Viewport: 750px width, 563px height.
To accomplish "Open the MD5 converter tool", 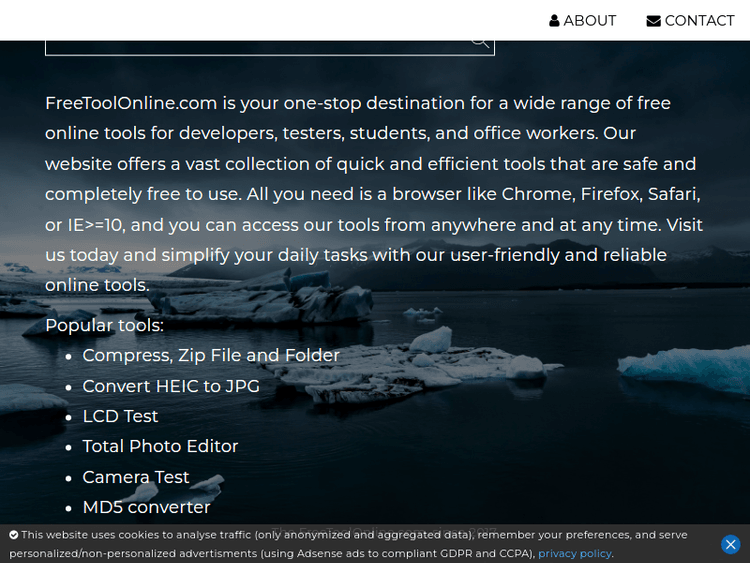I will click(x=146, y=507).
